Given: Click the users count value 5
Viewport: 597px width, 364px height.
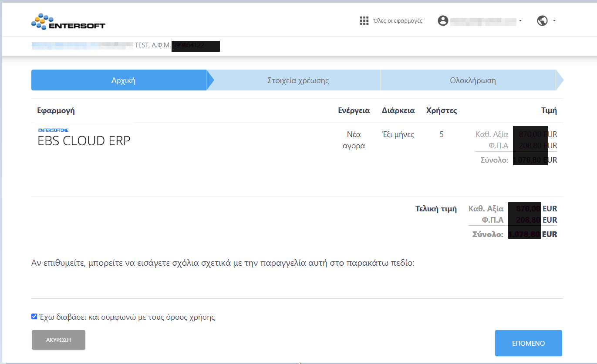Looking at the screenshot, I should (442, 135).
